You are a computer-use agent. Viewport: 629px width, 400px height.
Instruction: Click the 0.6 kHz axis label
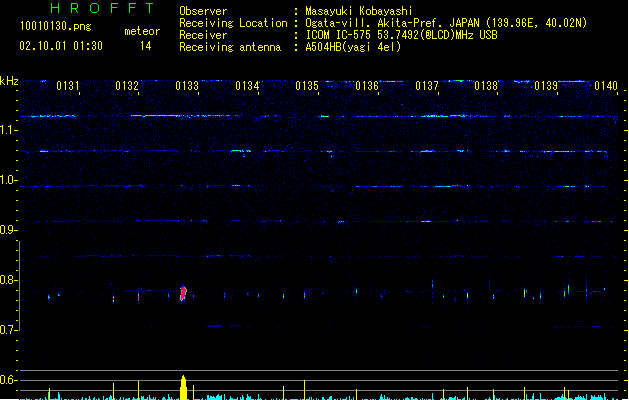(8, 380)
